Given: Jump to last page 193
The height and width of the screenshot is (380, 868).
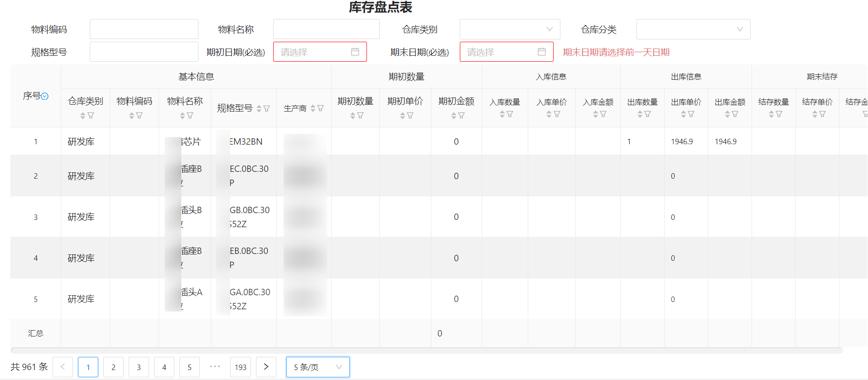Looking at the screenshot, I should pyautogui.click(x=241, y=367).
